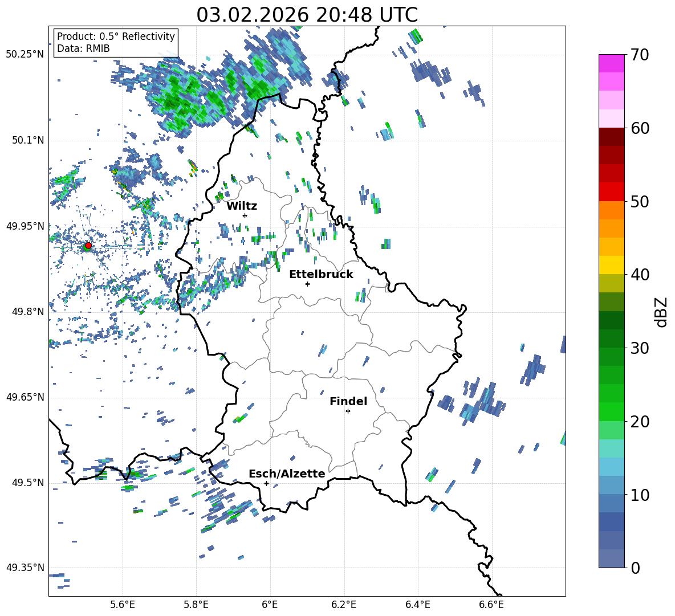The width and height of the screenshot is (675, 616).
Task: Click the 50.25°N latitude tick label
Action: pos(25,54)
